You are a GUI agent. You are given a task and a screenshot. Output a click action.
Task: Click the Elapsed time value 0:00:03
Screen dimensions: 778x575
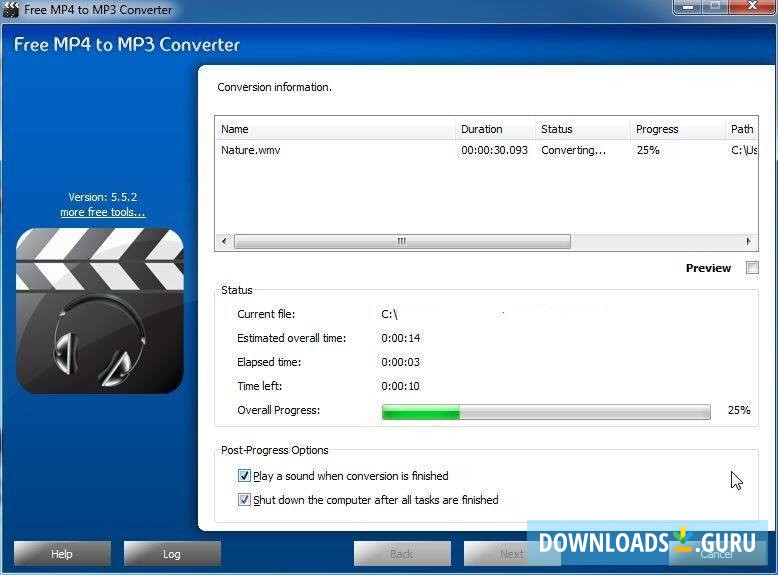point(400,362)
